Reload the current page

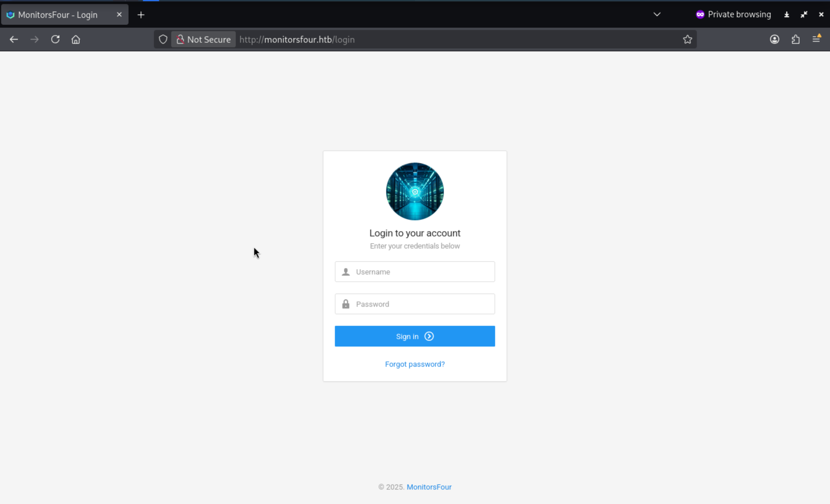[55, 40]
